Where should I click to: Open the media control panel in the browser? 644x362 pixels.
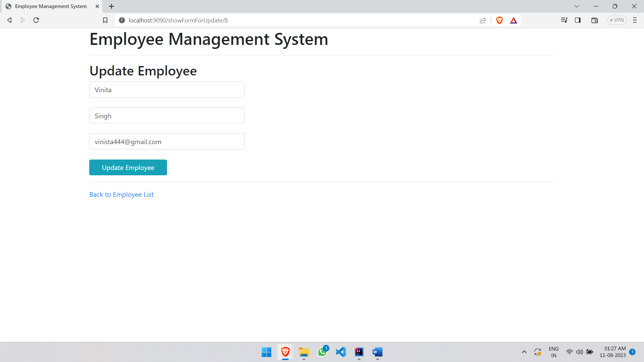click(x=565, y=20)
